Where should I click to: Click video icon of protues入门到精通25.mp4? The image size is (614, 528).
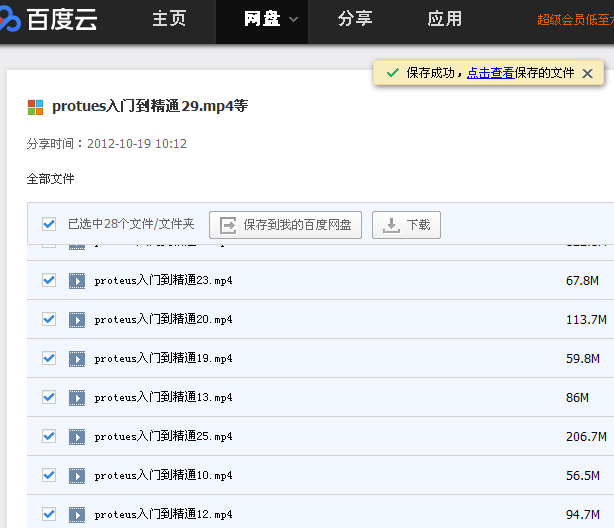(x=77, y=437)
